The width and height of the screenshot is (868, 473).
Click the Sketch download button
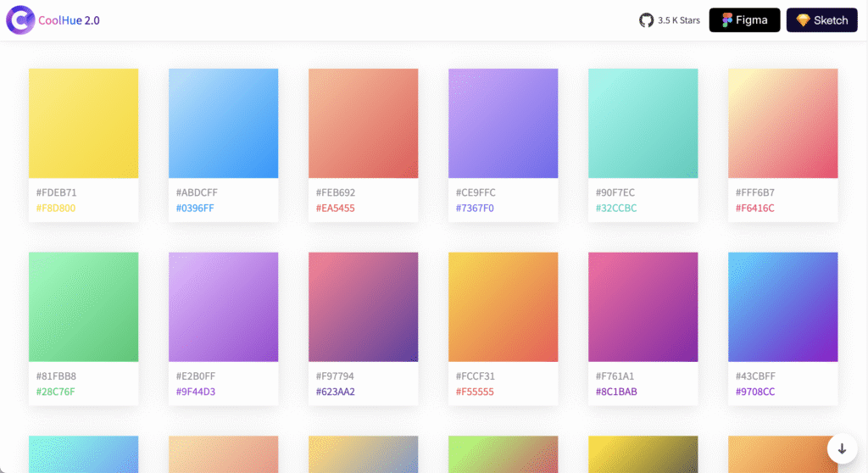pyautogui.click(x=822, y=20)
